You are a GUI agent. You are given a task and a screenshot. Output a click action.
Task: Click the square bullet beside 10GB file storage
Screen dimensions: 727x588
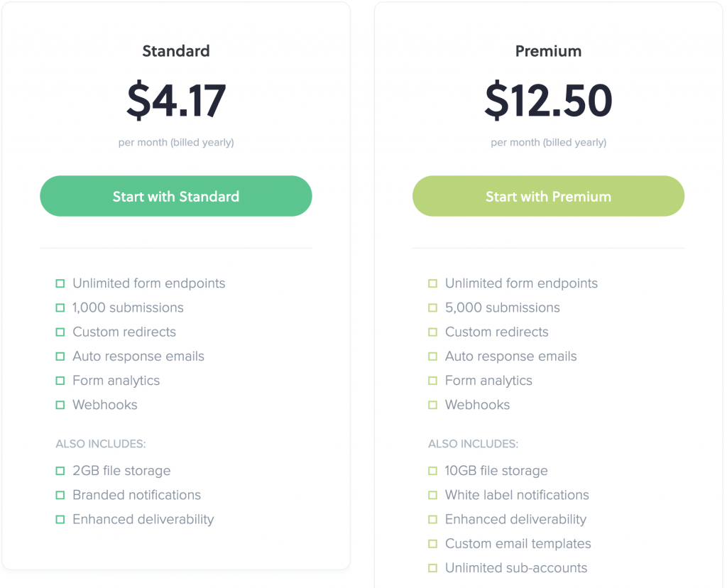432,471
